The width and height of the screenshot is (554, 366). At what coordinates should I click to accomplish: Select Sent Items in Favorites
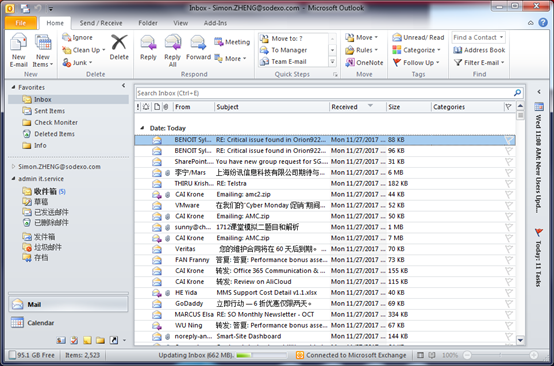tap(49, 111)
